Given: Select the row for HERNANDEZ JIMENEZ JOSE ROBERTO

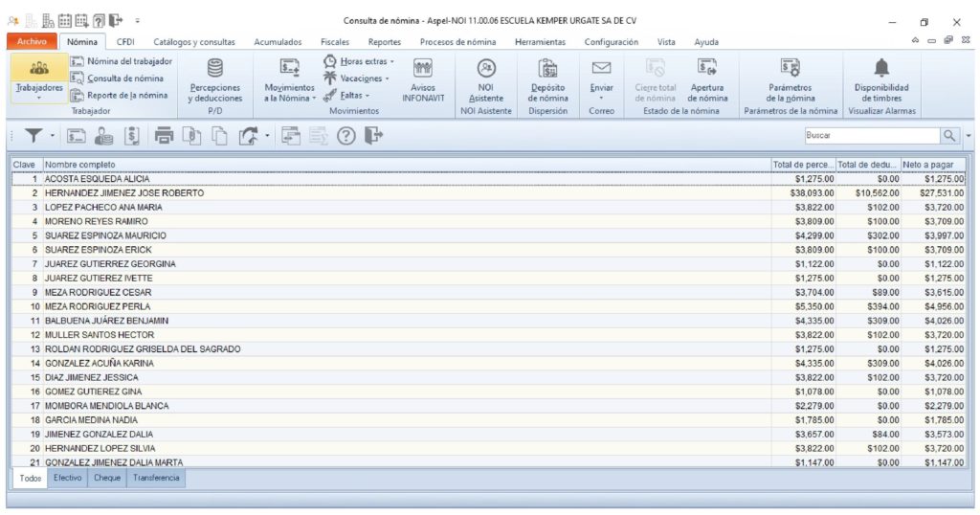Looking at the screenshot, I should click(124, 193).
